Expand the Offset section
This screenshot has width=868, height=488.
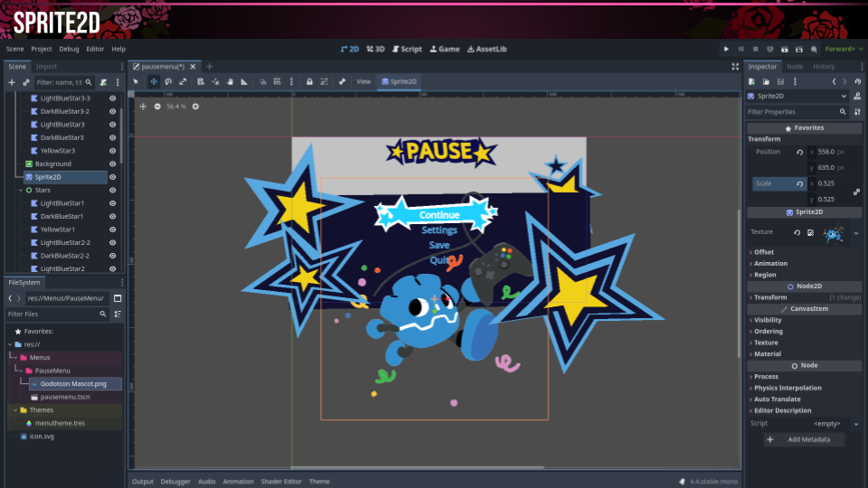tap(804, 252)
